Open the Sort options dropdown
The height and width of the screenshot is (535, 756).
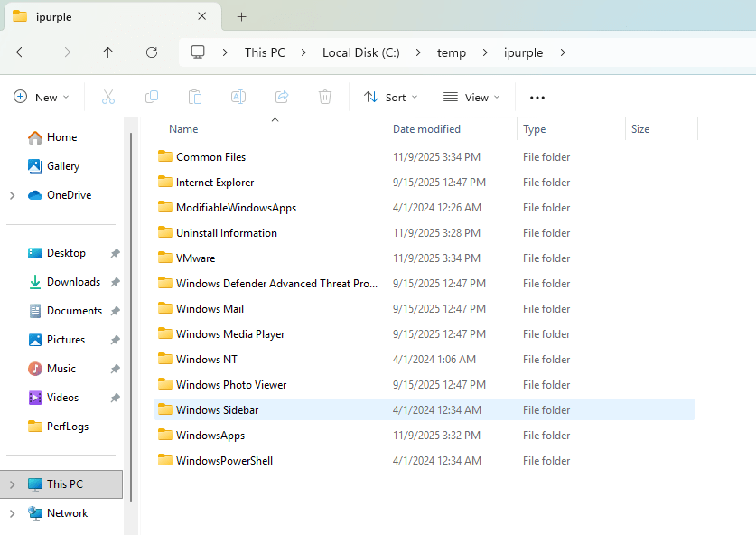tap(391, 98)
